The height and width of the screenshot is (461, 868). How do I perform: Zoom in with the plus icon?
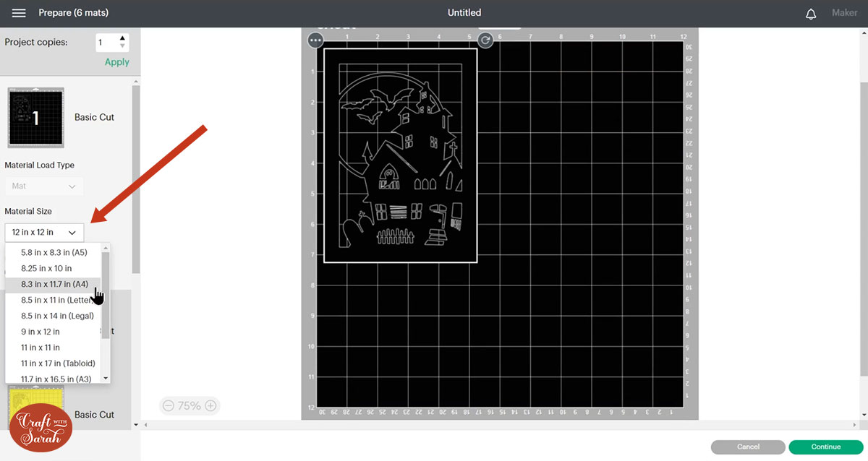pyautogui.click(x=210, y=406)
